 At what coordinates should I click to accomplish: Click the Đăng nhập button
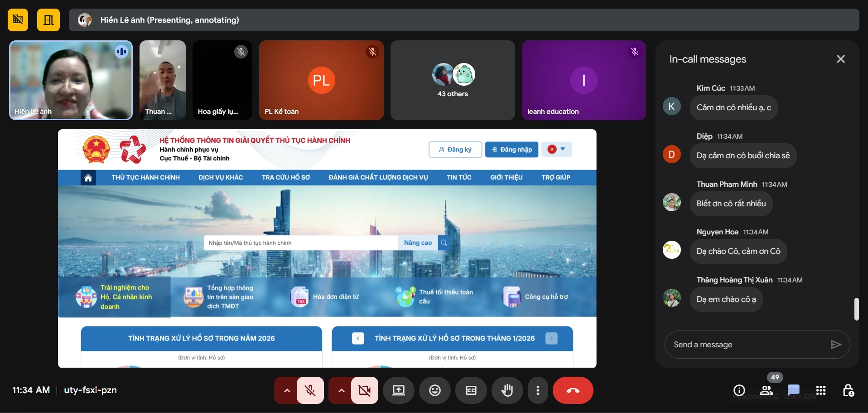(511, 150)
